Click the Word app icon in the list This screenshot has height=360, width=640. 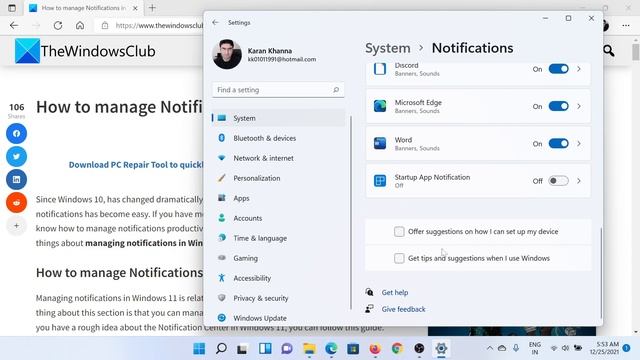pyautogui.click(x=380, y=143)
